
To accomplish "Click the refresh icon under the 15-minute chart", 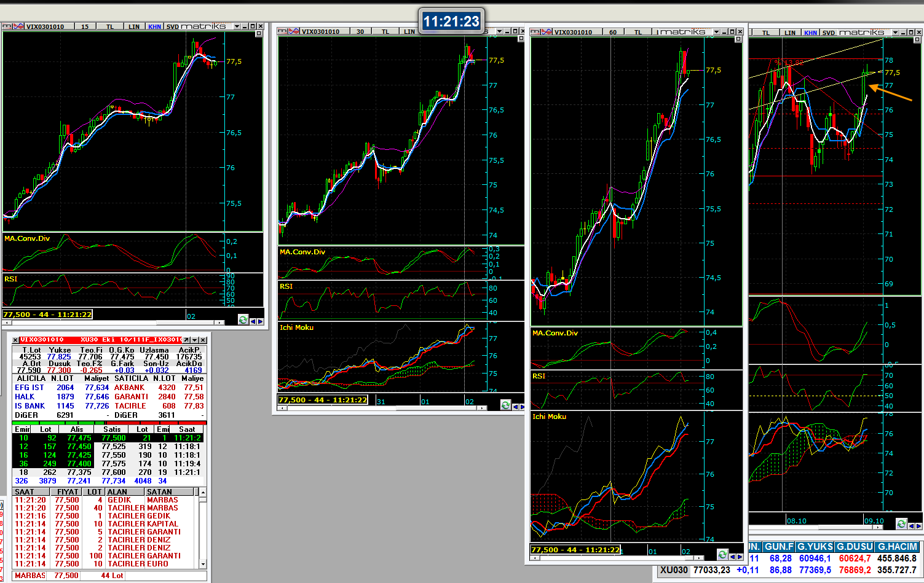I will [x=243, y=320].
